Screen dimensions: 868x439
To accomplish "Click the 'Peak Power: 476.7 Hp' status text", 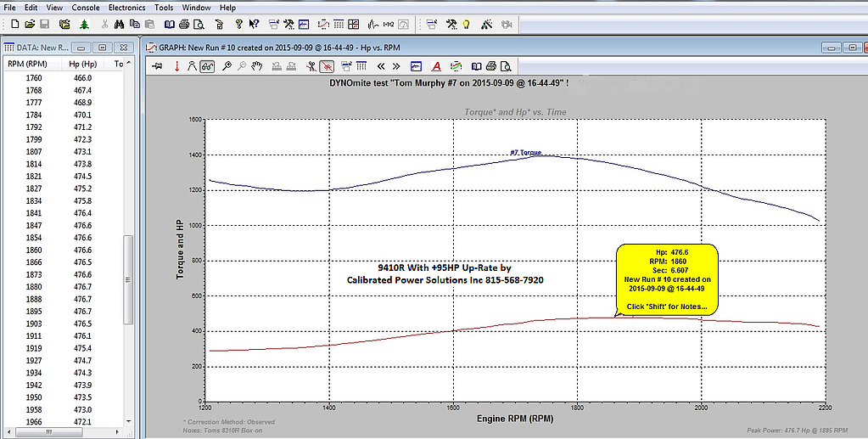I will coord(797,431).
